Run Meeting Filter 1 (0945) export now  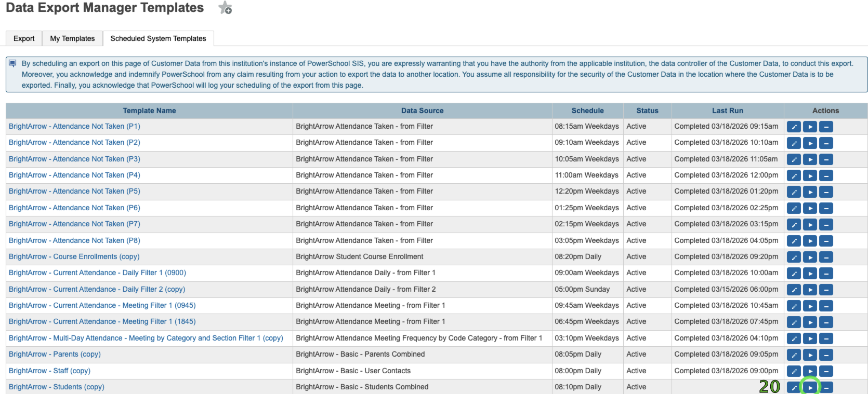point(810,306)
